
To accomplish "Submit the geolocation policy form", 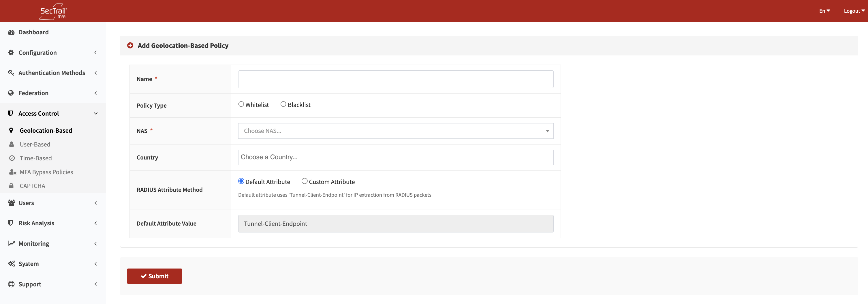I will click(154, 276).
